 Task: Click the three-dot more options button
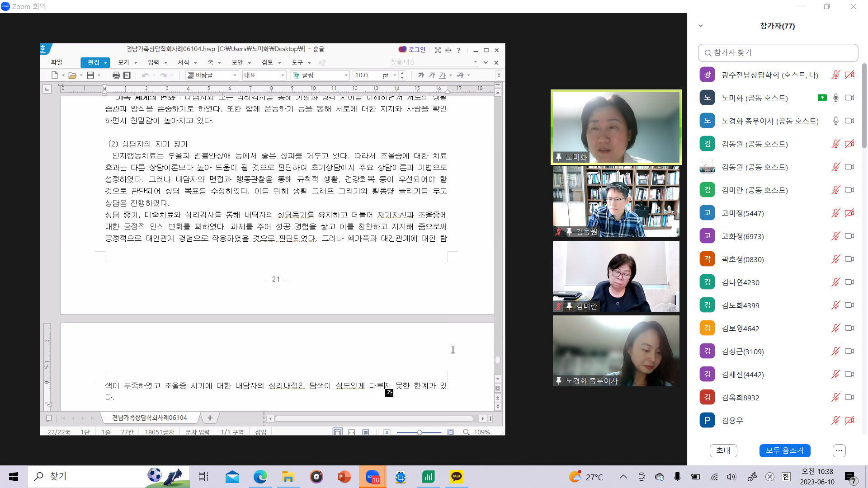(839, 450)
